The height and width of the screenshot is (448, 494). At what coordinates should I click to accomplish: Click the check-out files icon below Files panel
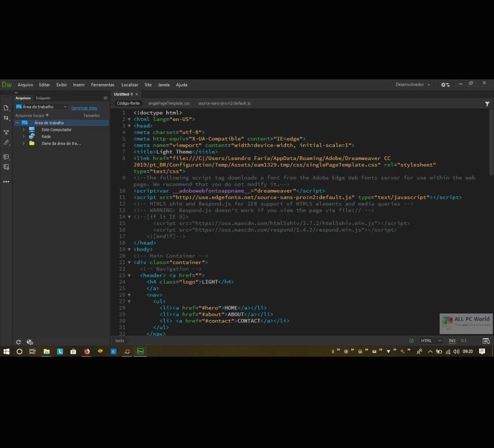29,342
